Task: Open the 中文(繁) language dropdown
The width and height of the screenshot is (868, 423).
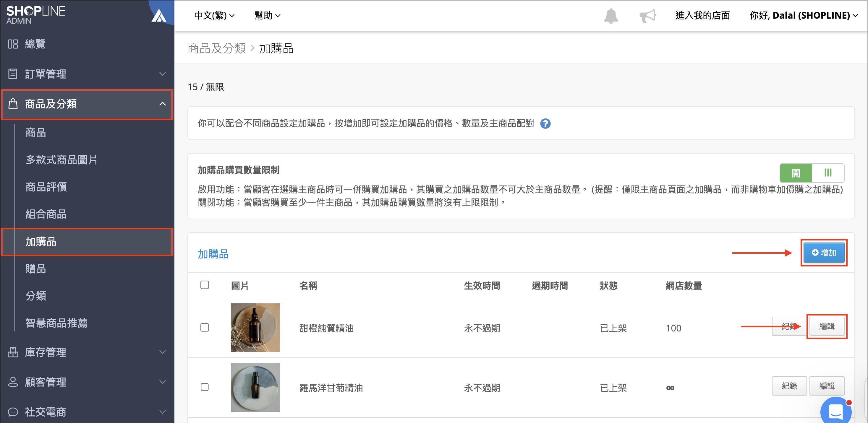Action: (x=214, y=15)
